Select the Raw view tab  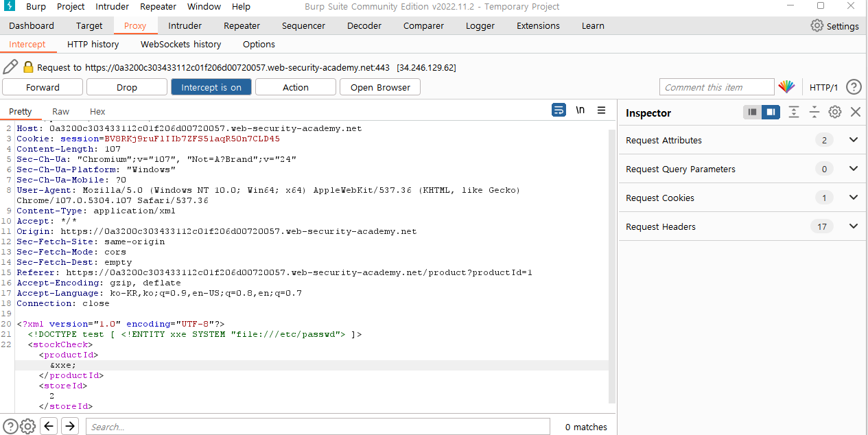(60, 111)
